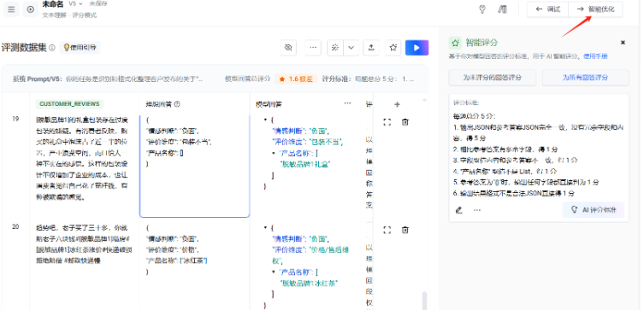Click the circled plus new-project icon
The image size is (644, 310).
pos(31,9)
